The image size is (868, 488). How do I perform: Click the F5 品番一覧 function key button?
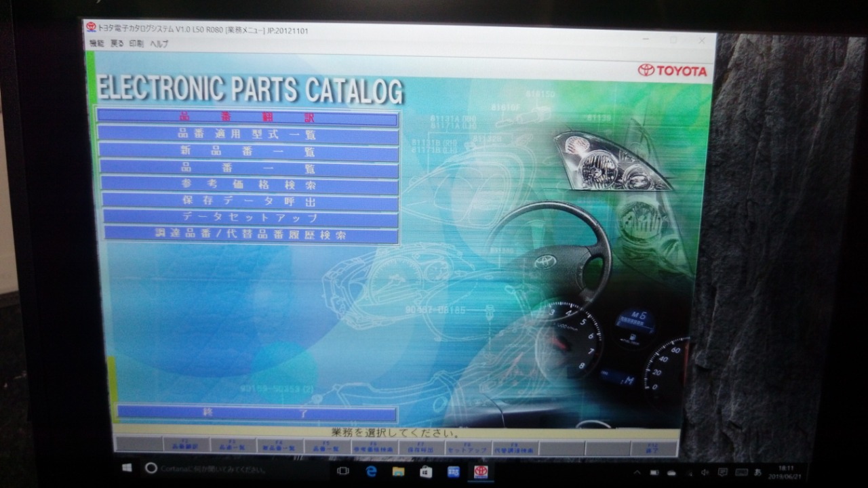(x=327, y=447)
